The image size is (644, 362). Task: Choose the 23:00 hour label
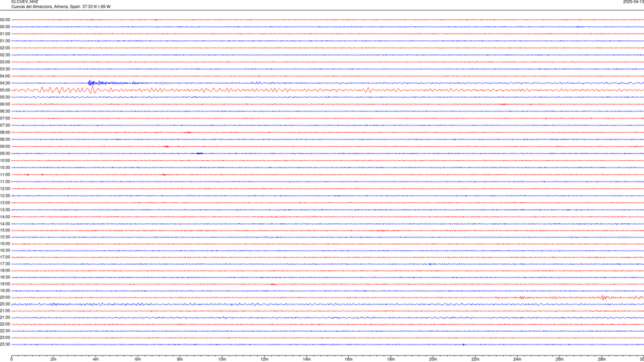point(5,337)
